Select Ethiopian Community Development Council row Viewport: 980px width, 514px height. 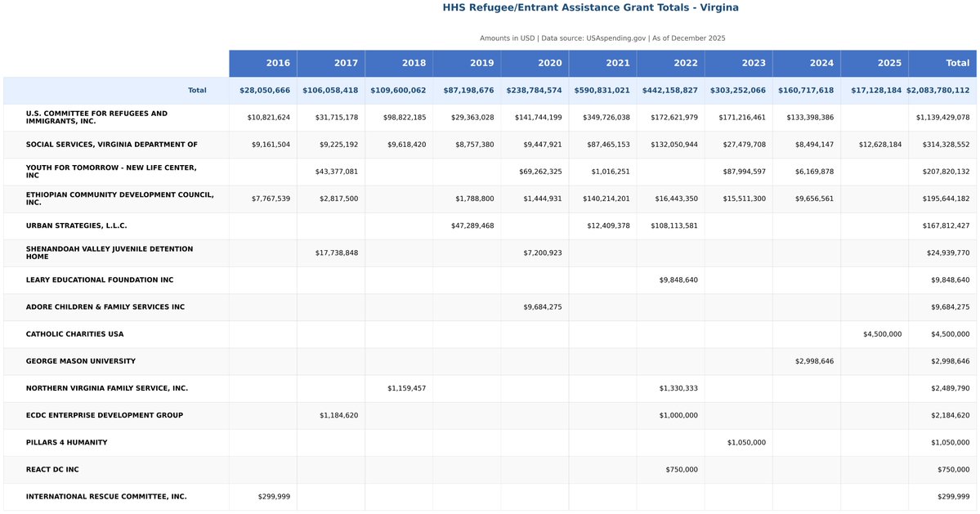tap(490, 199)
